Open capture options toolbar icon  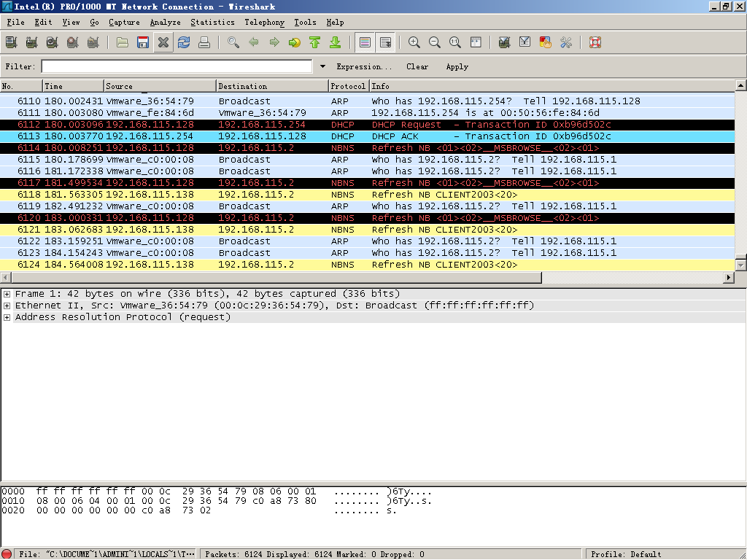click(x=32, y=42)
